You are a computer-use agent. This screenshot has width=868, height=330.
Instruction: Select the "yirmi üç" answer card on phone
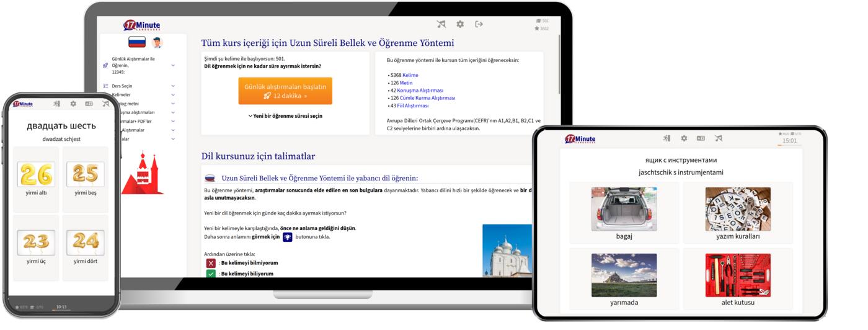(x=36, y=247)
